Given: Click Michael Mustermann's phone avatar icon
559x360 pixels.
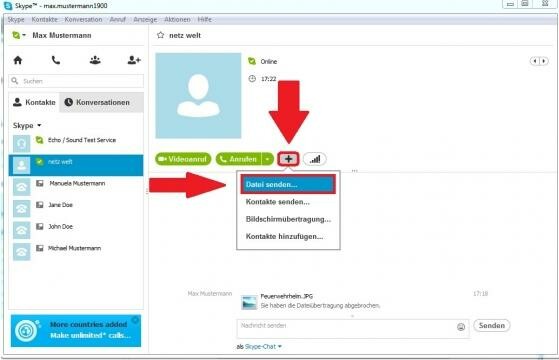Looking at the screenshot, I should [21, 252].
